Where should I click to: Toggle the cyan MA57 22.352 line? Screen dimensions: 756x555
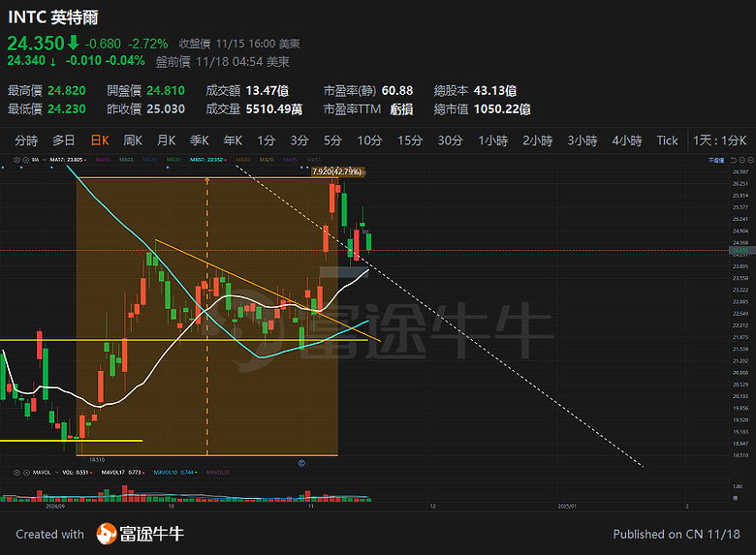click(x=207, y=160)
